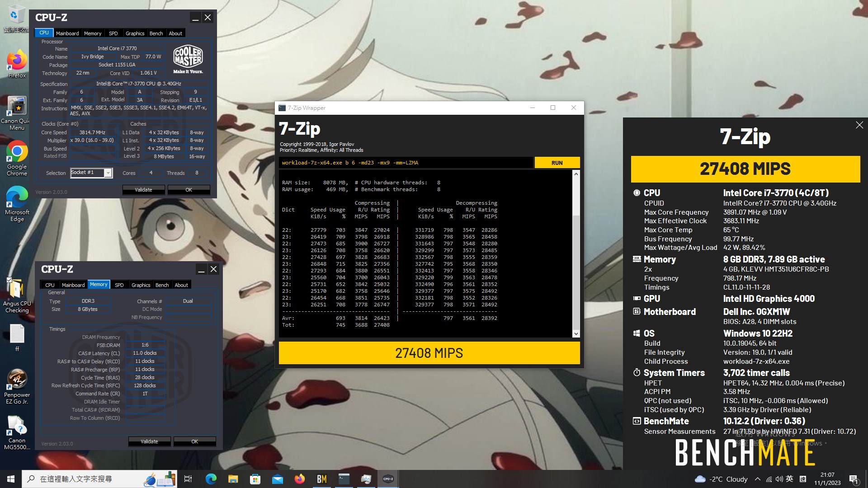Click the 7-Zip command line input field
868x488 pixels.
406,163
